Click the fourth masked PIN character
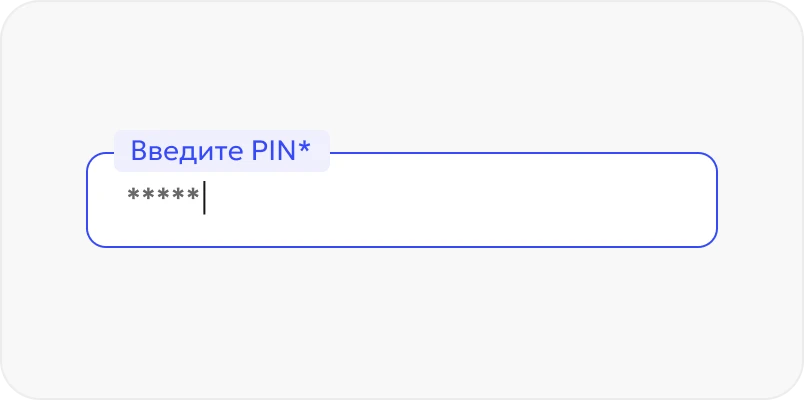 (x=178, y=196)
